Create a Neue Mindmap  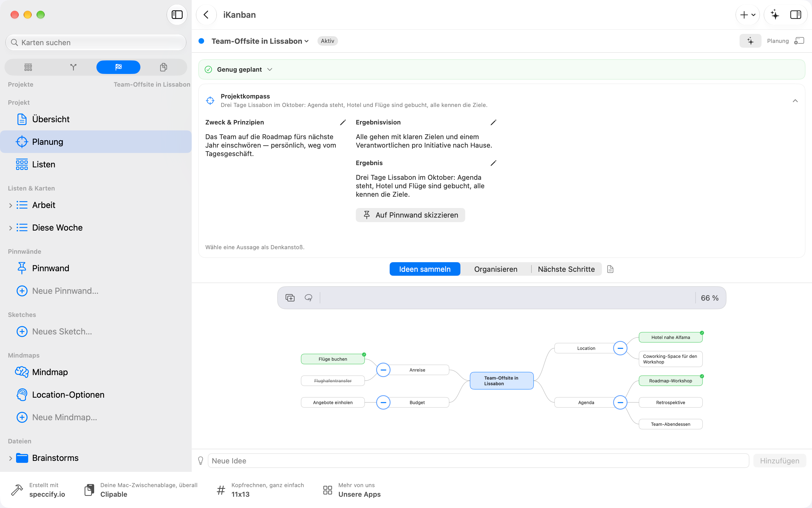(x=96, y=417)
